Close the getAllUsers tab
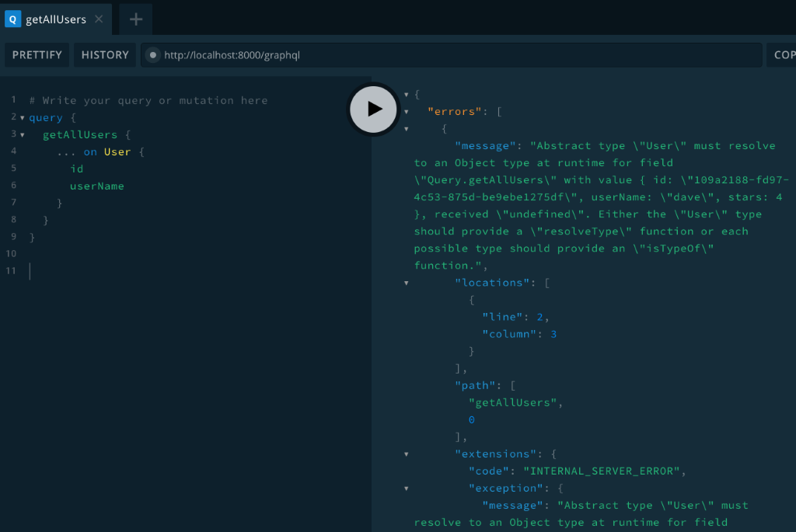The image size is (796, 532). pos(98,18)
